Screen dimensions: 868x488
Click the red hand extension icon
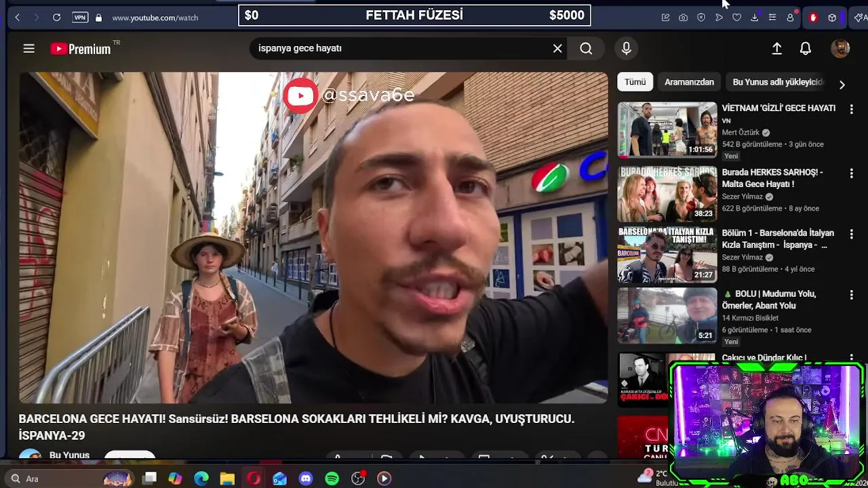coord(813,18)
